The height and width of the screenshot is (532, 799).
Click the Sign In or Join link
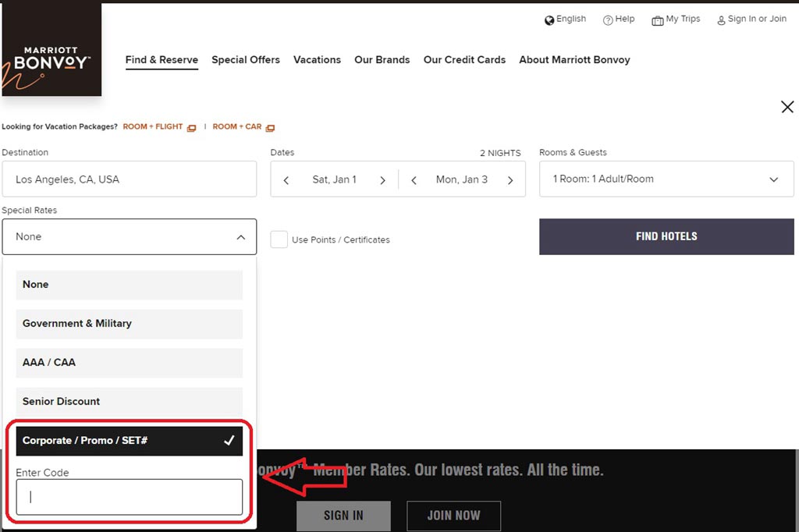[x=757, y=19]
